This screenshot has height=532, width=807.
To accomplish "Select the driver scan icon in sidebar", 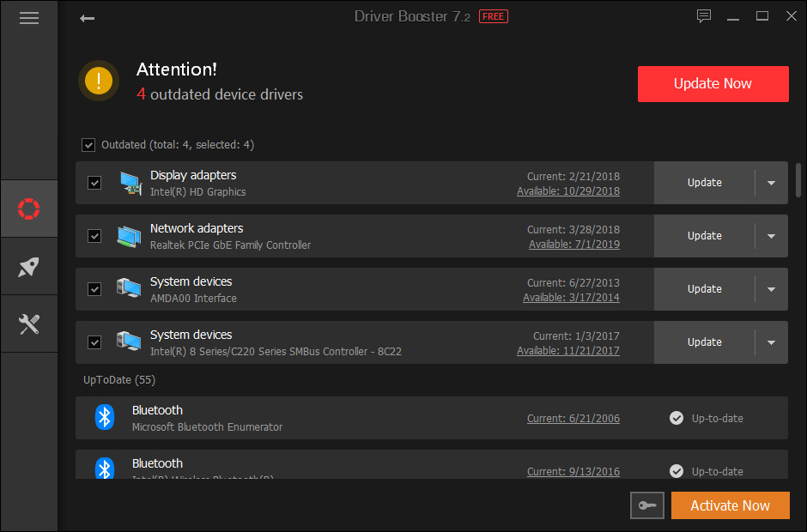I will pyautogui.click(x=28, y=208).
